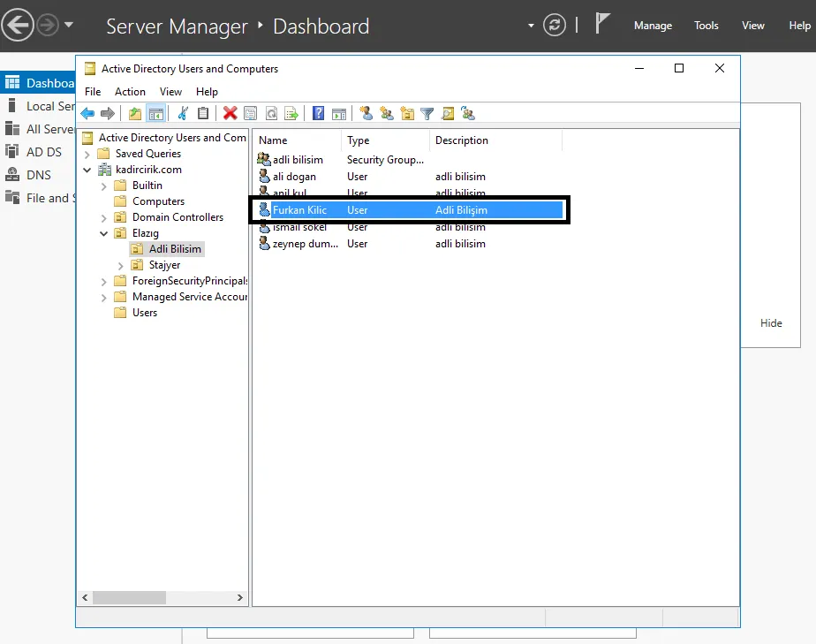Open the Tools menu in Server Manager
Viewport: 816px width, 644px height.
706,26
